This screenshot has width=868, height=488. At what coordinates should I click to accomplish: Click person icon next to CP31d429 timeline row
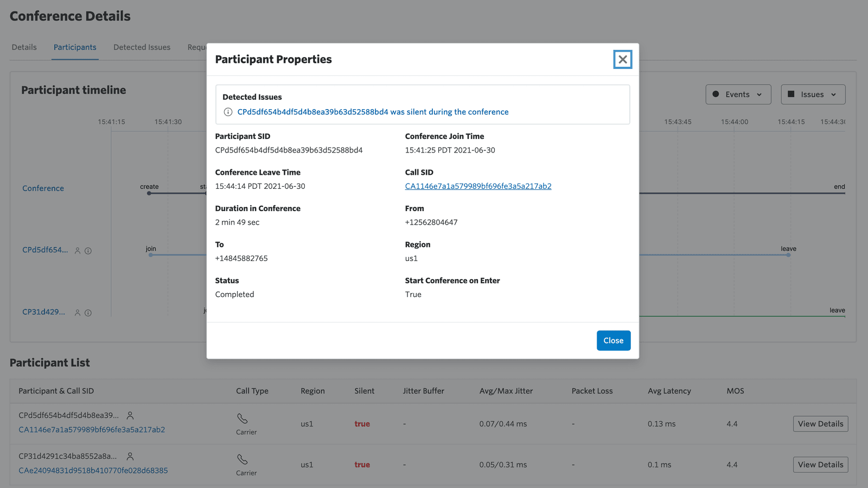pos(78,313)
